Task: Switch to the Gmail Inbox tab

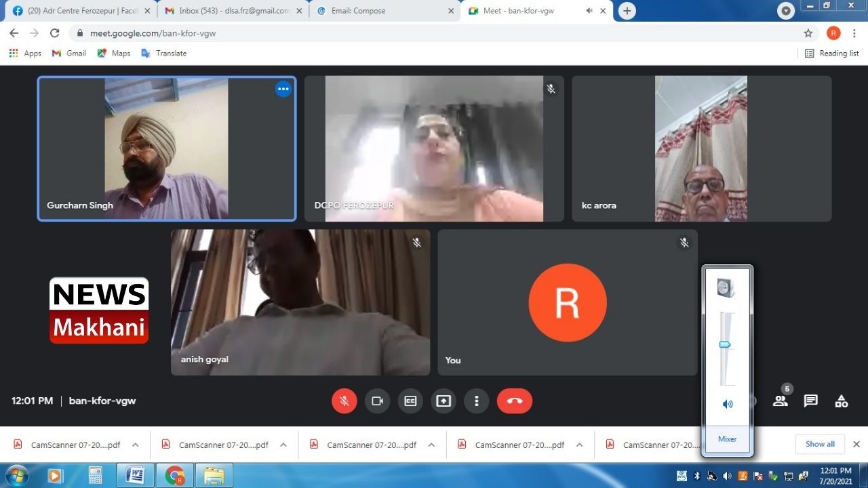Action: [x=231, y=11]
